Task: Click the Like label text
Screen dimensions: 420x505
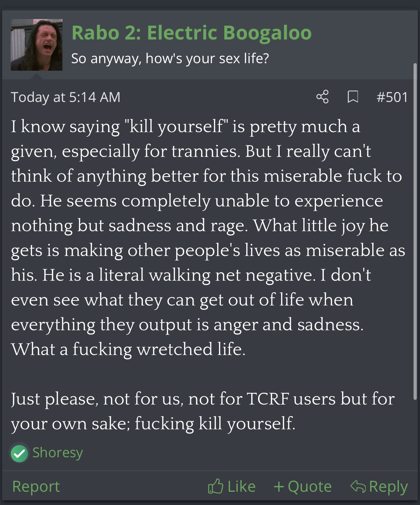Action: click(241, 487)
